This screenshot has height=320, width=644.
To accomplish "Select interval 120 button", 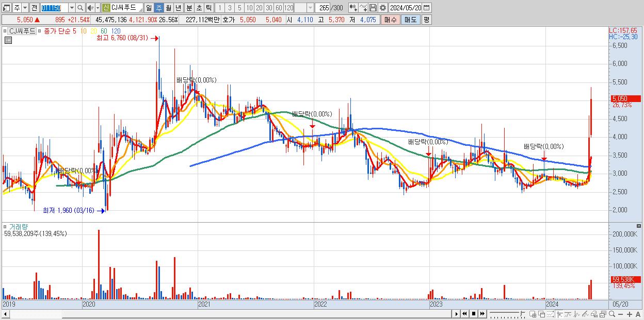I will click(288, 8).
